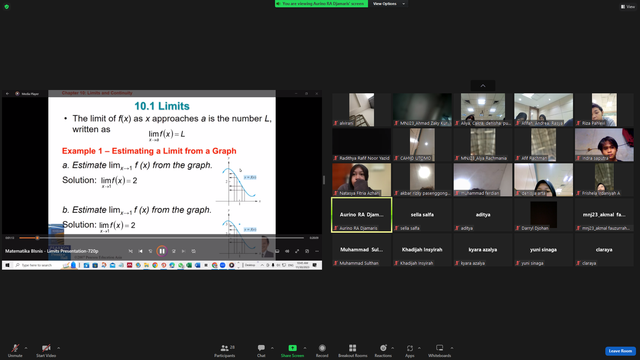Click Media Player previous track button
Viewport: 640px width, 360px height.
tap(140, 251)
